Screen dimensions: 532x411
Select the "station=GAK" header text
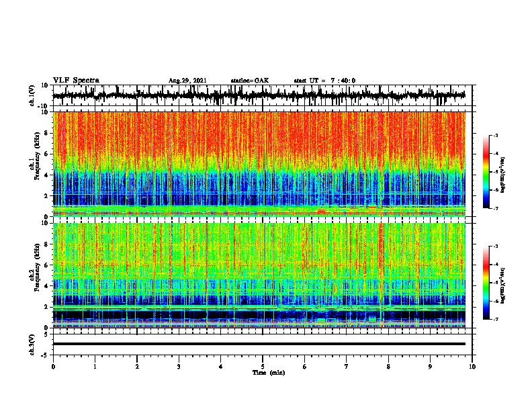coord(250,81)
